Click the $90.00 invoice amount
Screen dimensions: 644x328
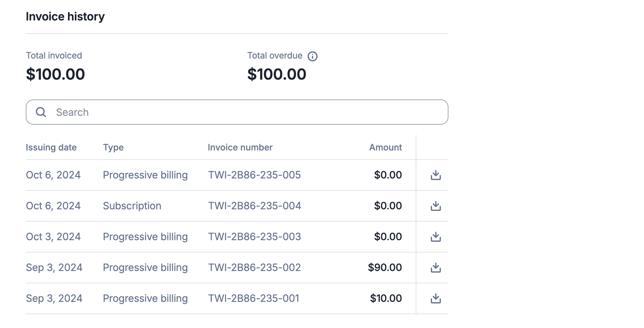tap(385, 268)
